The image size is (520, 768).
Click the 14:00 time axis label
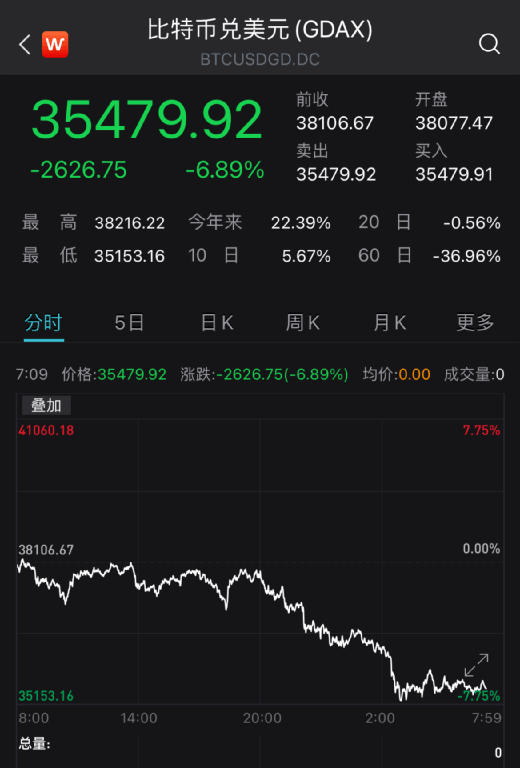tap(139, 718)
